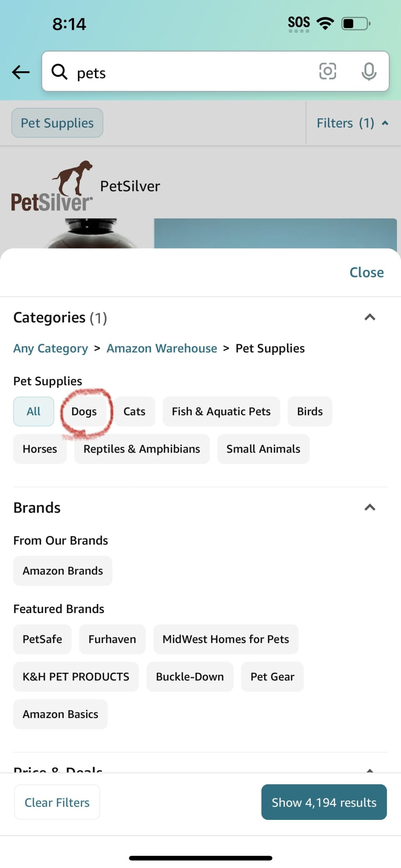Select Fish & Aquatic Pets chip
The height and width of the screenshot is (868, 401).
pyautogui.click(x=221, y=411)
